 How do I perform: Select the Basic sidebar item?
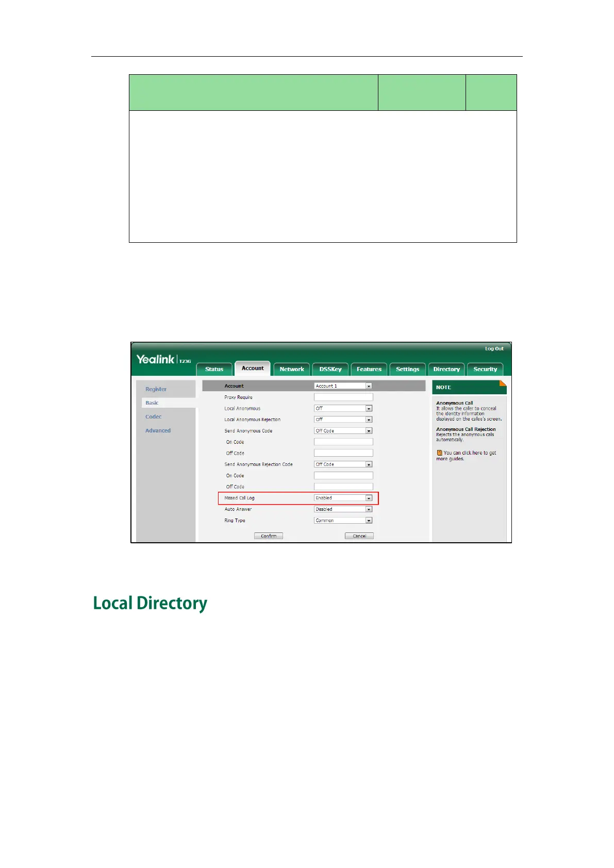pyautogui.click(x=152, y=403)
